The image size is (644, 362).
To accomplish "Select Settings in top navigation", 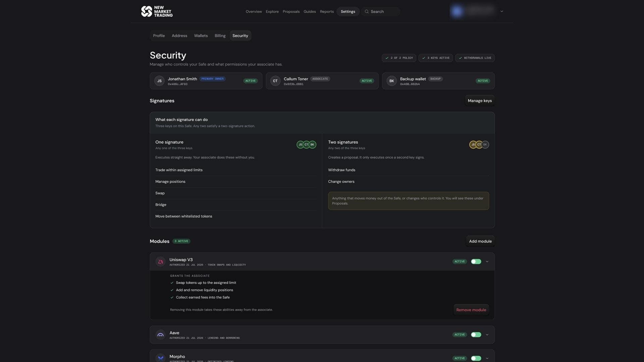I will pyautogui.click(x=348, y=11).
